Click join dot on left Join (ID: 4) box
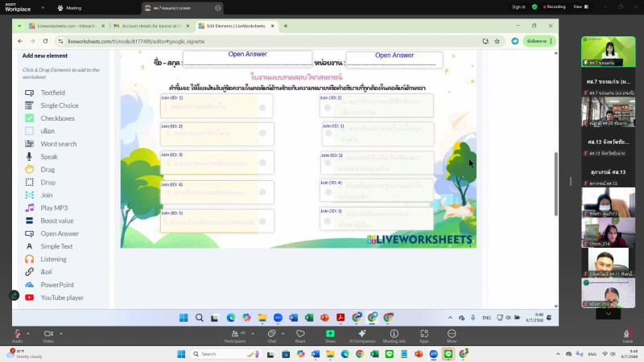 262,191
